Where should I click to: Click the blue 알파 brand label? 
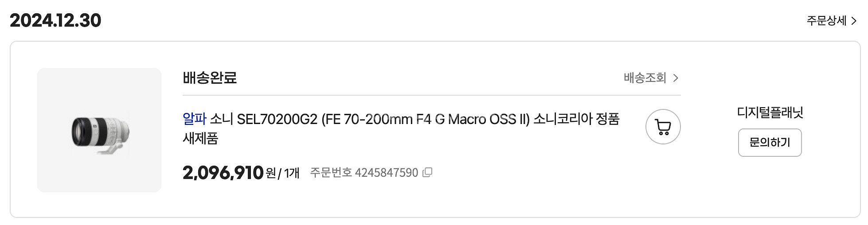click(x=195, y=119)
